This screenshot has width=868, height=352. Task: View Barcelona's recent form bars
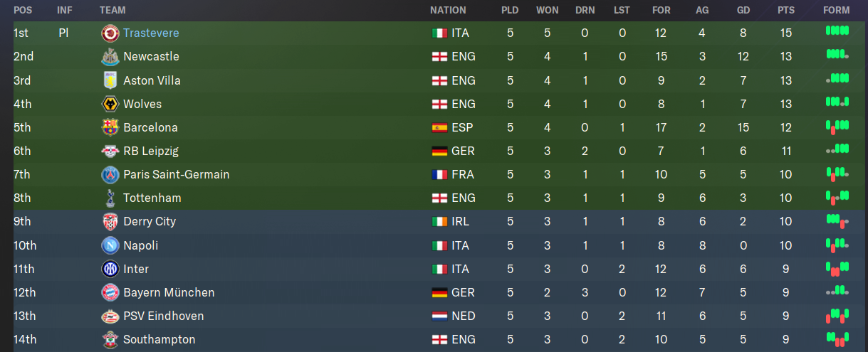[837, 127]
